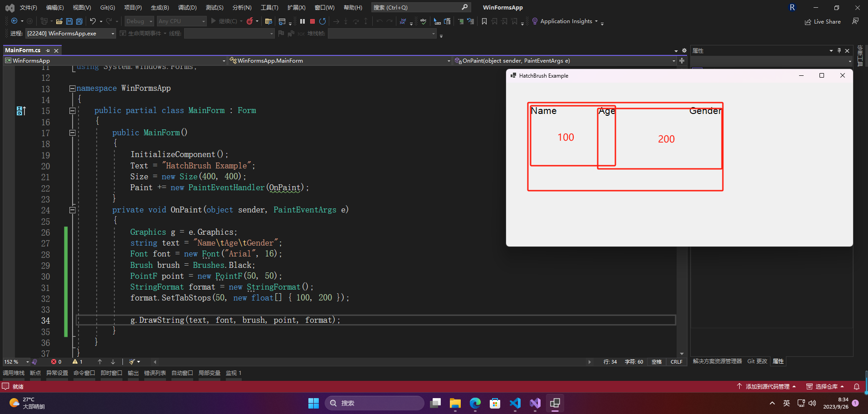Open the 工具(T) menu

point(269,8)
